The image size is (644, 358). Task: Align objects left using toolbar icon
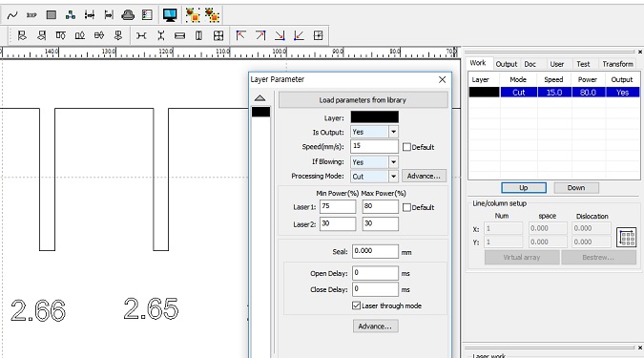22,35
